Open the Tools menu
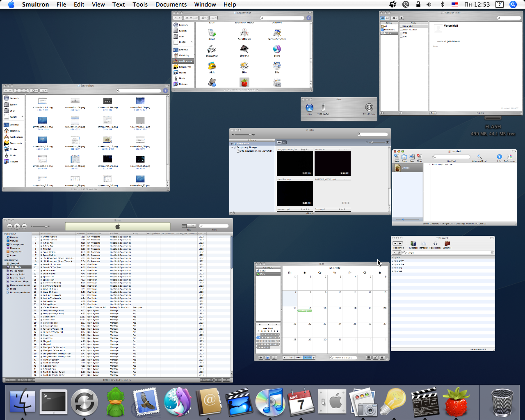The image size is (525, 420). [140, 5]
